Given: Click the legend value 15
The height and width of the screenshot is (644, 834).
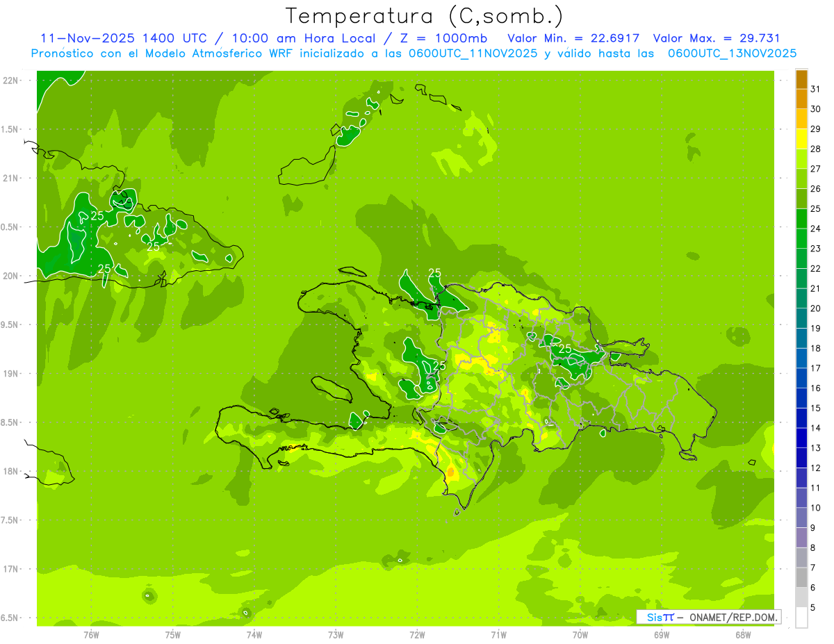Looking at the screenshot, I should click(x=815, y=408).
